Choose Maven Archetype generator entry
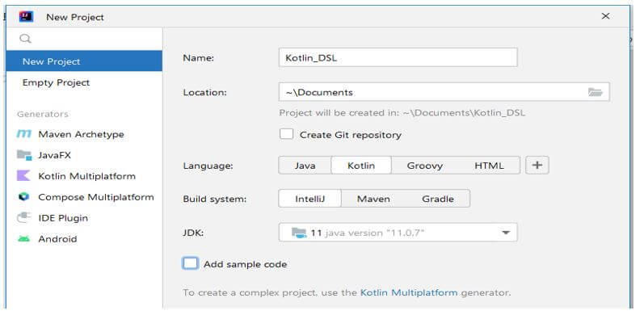Viewport: 644px width, 315px height. point(84,134)
